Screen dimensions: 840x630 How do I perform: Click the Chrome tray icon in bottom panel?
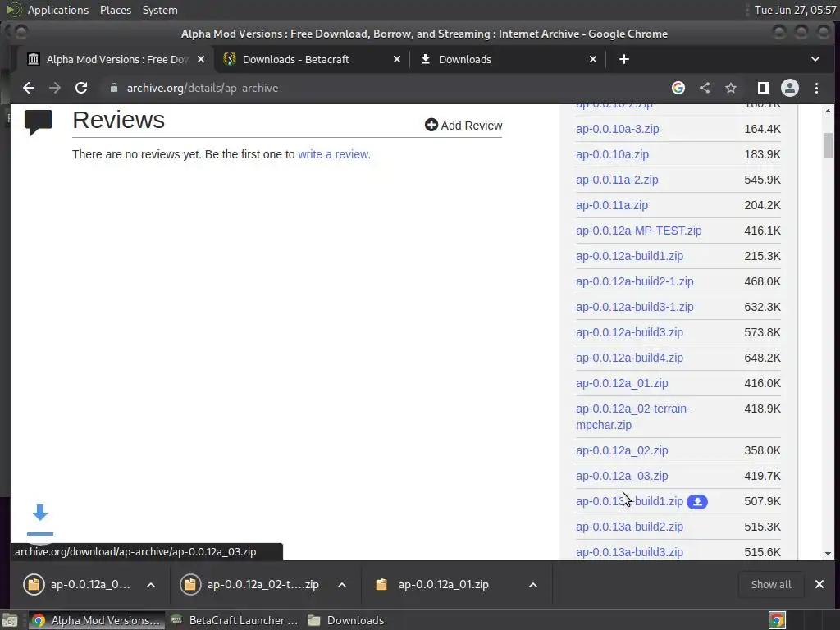tap(778, 620)
